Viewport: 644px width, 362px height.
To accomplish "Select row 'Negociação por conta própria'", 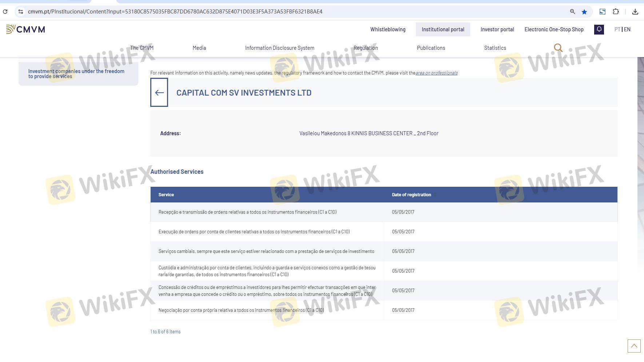I will [384, 310].
